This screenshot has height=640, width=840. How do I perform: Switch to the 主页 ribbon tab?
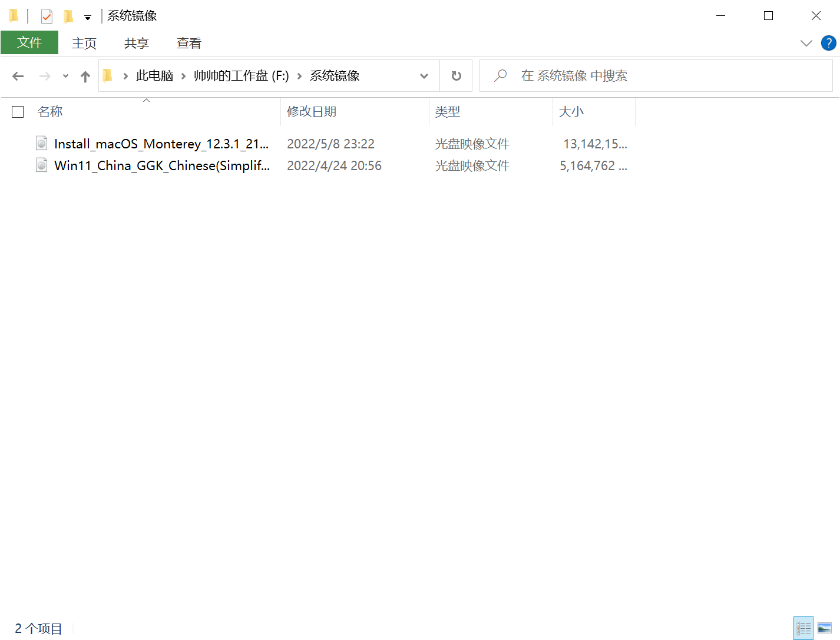tap(84, 43)
